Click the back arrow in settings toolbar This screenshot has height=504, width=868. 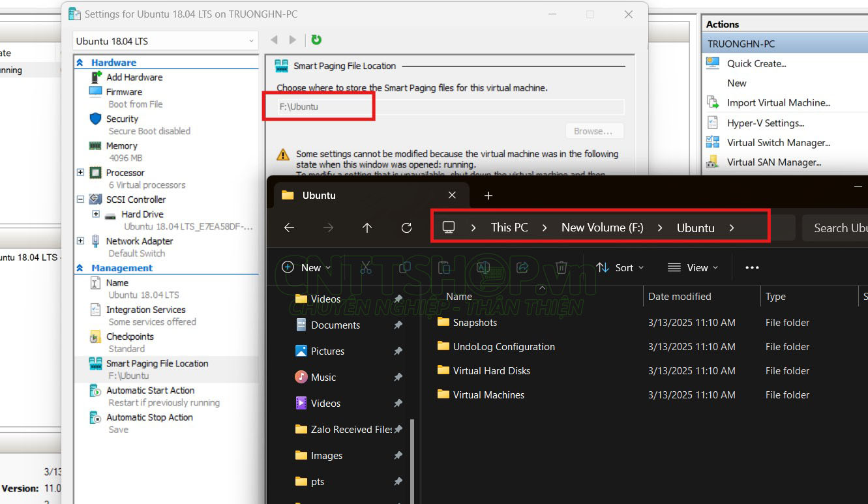275,40
